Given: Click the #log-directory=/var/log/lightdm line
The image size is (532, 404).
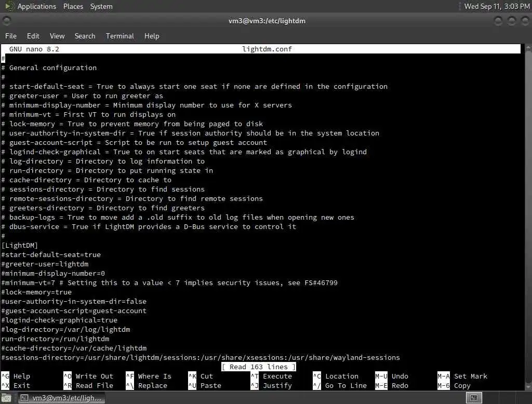Looking at the screenshot, I should point(66,329).
